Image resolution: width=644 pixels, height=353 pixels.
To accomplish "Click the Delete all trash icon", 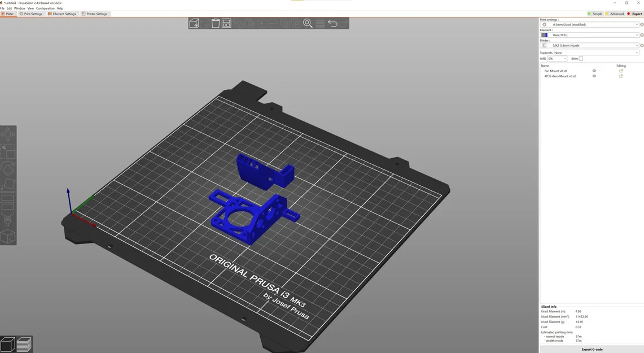I will 215,23.
